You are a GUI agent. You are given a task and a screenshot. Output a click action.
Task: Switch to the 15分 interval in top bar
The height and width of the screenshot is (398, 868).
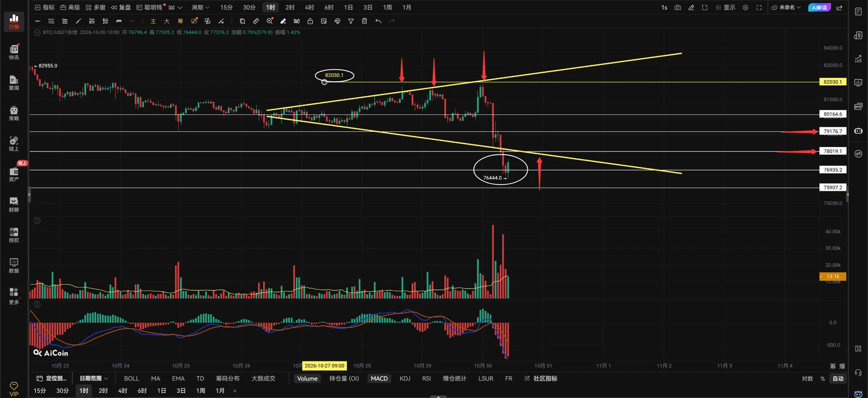[x=226, y=8]
